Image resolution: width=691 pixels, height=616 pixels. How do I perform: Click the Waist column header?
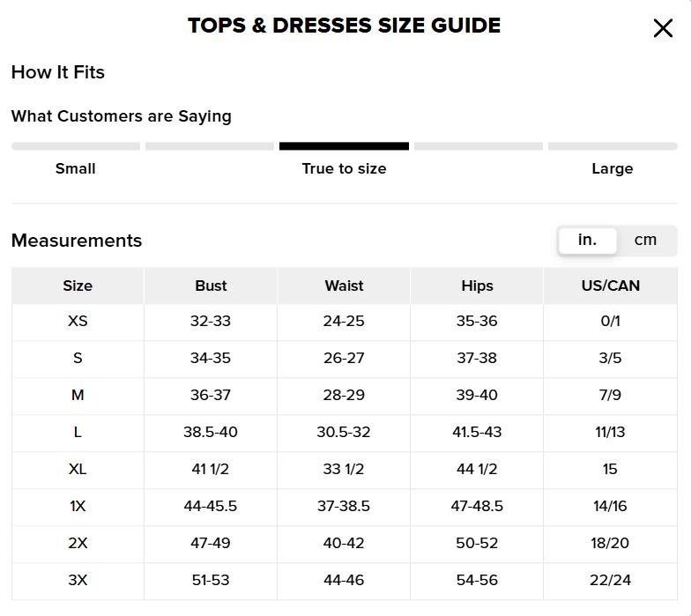[x=344, y=286]
